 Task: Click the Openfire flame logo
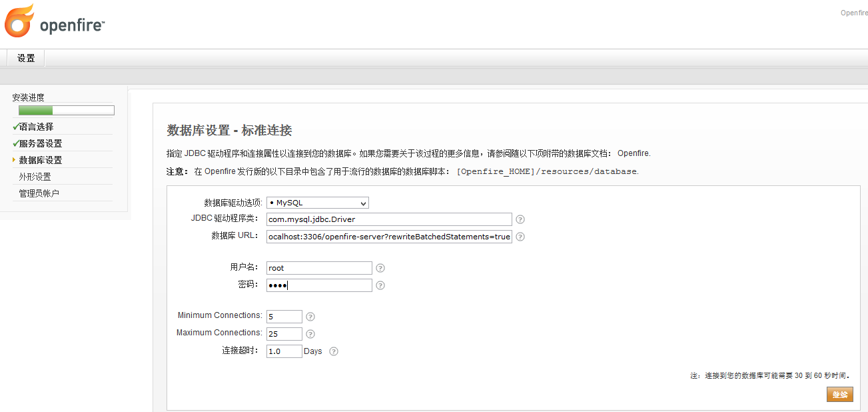(19, 21)
